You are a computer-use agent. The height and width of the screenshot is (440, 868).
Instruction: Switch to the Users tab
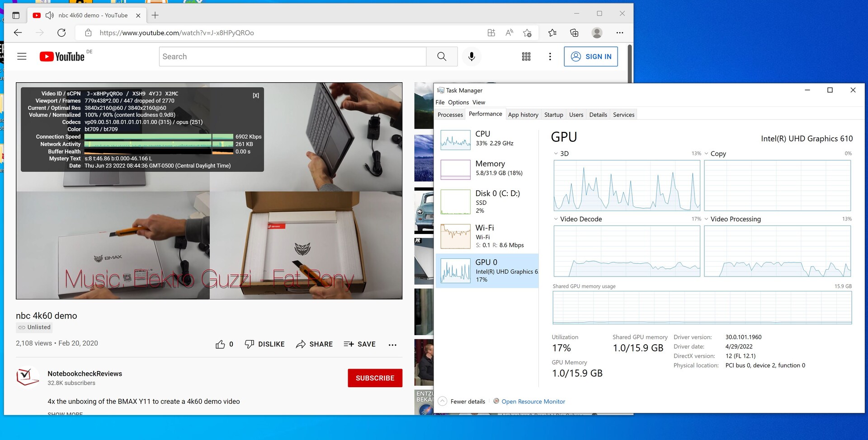576,115
